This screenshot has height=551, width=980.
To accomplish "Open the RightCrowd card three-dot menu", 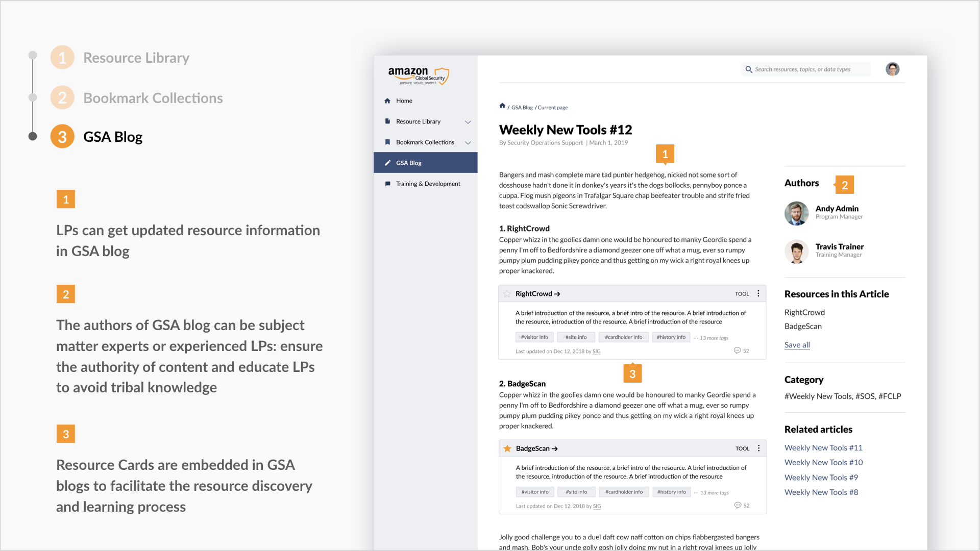I will click(758, 293).
